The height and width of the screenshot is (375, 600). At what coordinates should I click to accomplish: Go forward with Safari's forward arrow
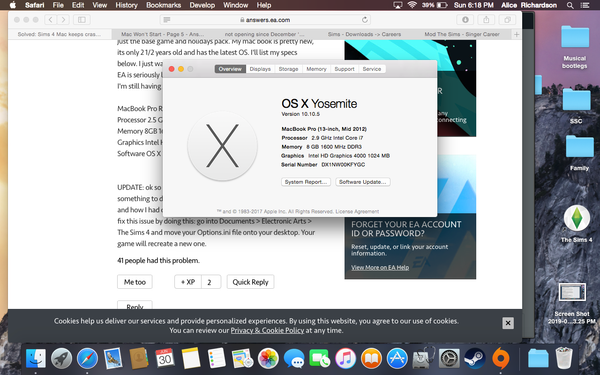[x=63, y=20]
